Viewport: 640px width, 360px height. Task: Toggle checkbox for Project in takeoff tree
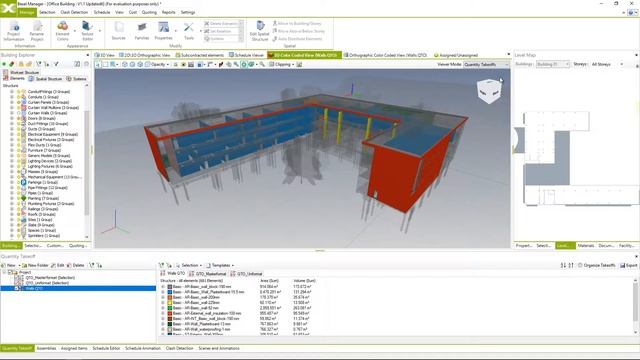[11, 272]
